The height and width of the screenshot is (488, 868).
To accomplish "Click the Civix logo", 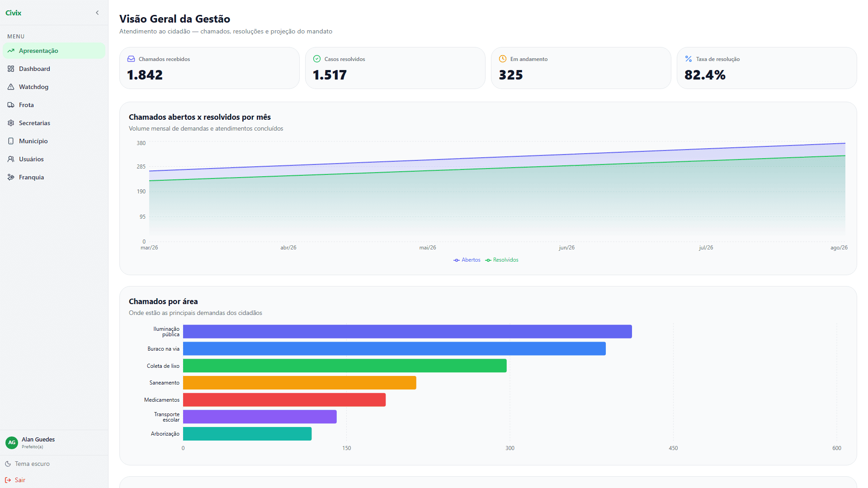I will pos(14,13).
